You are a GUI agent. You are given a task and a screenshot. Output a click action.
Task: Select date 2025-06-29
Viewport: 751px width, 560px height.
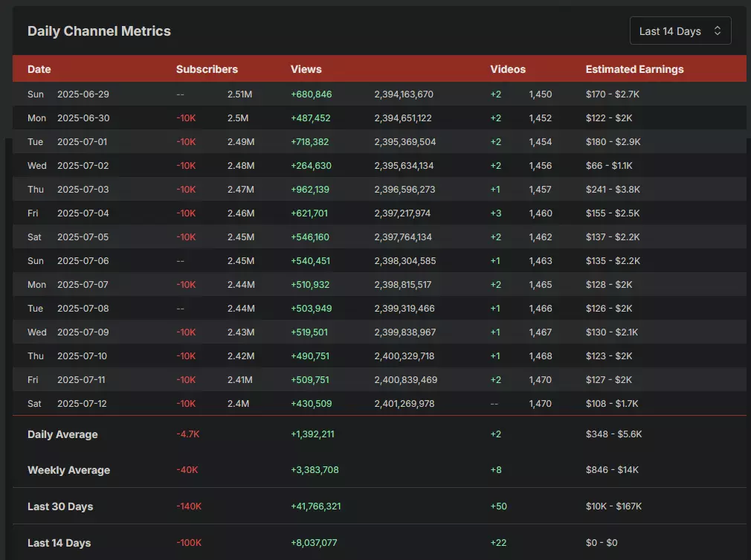pyautogui.click(x=83, y=94)
